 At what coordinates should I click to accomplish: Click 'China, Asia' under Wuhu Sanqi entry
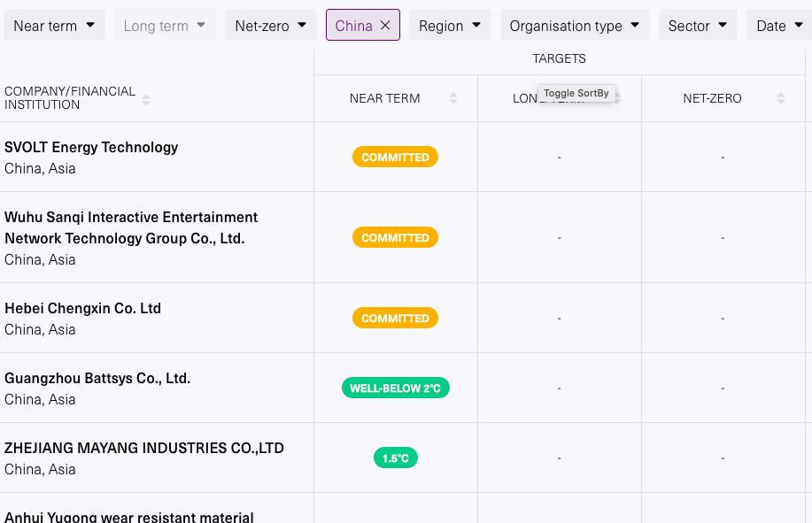click(x=40, y=259)
